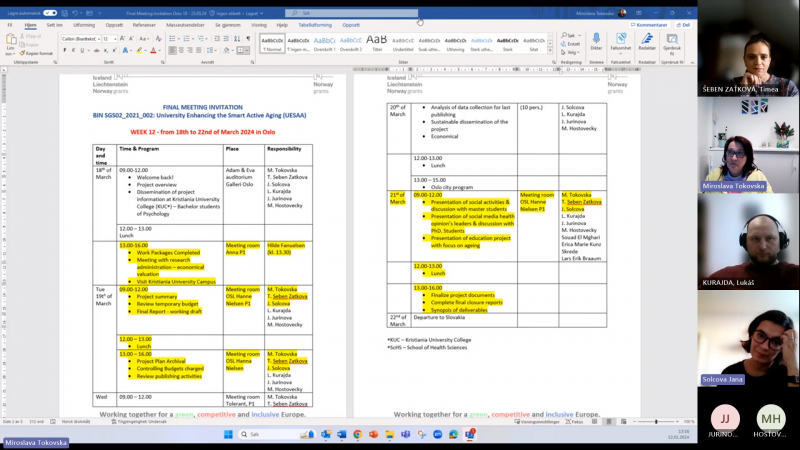
Task: Toggle underline formatting (U)
Action: (82, 51)
